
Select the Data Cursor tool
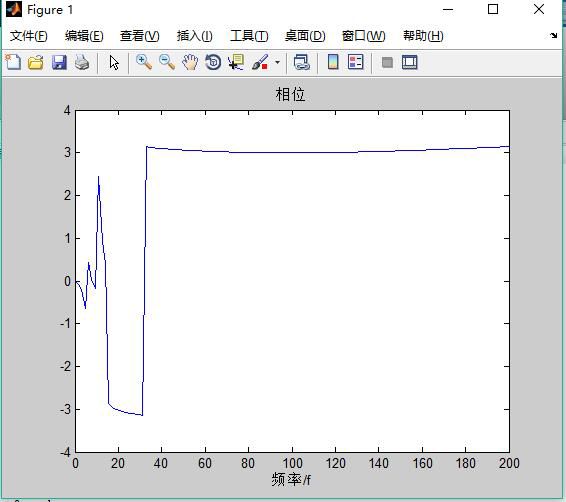tap(236, 62)
